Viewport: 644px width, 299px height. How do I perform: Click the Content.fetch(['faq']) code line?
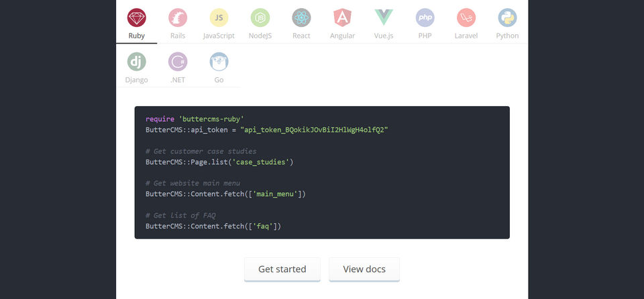coord(213,226)
